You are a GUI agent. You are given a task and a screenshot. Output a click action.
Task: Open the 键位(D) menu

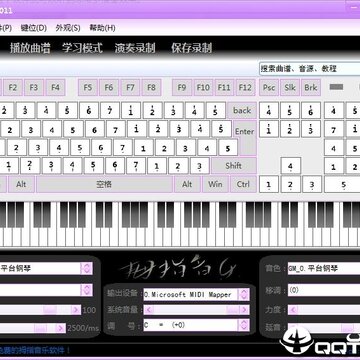point(34,28)
